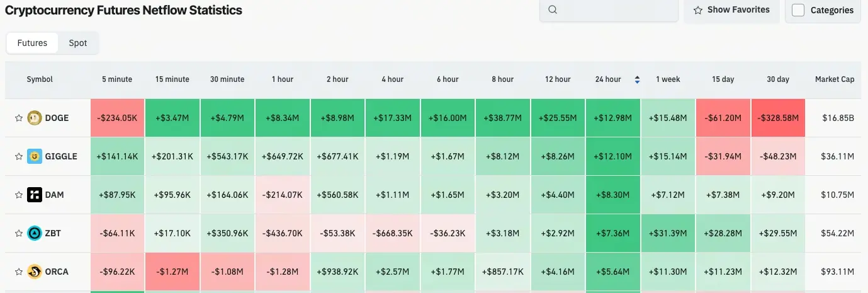The height and width of the screenshot is (293, 868).
Task: Switch to the Spot tab
Action: (78, 43)
